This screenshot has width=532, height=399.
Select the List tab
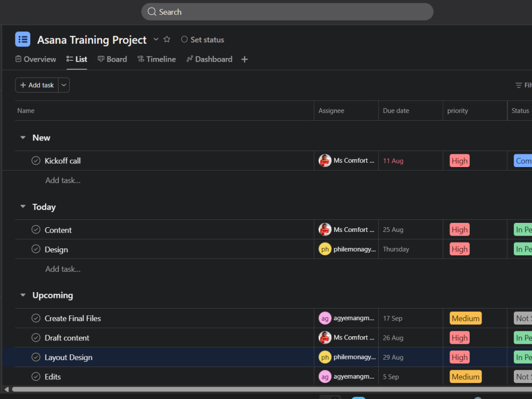pos(77,59)
